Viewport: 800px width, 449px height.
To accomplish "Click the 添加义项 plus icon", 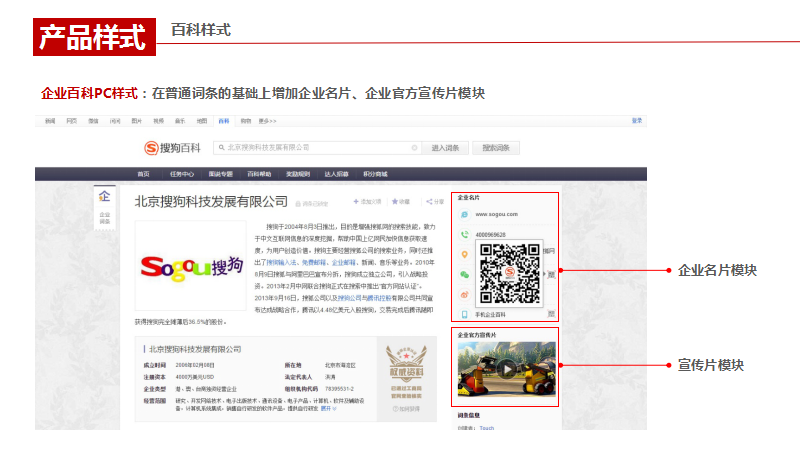I will (356, 202).
